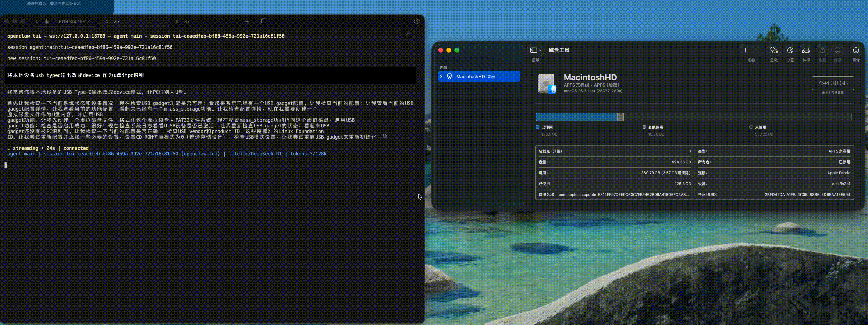Viewport: 868px width, 325px height.
Task: Click the 357.22 GB unused figure
Action: tap(764, 134)
